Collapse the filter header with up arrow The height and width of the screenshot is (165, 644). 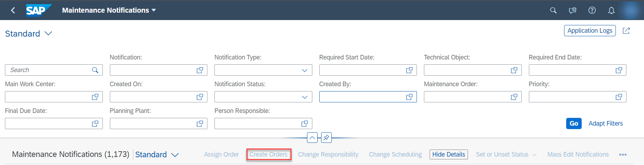tap(312, 138)
